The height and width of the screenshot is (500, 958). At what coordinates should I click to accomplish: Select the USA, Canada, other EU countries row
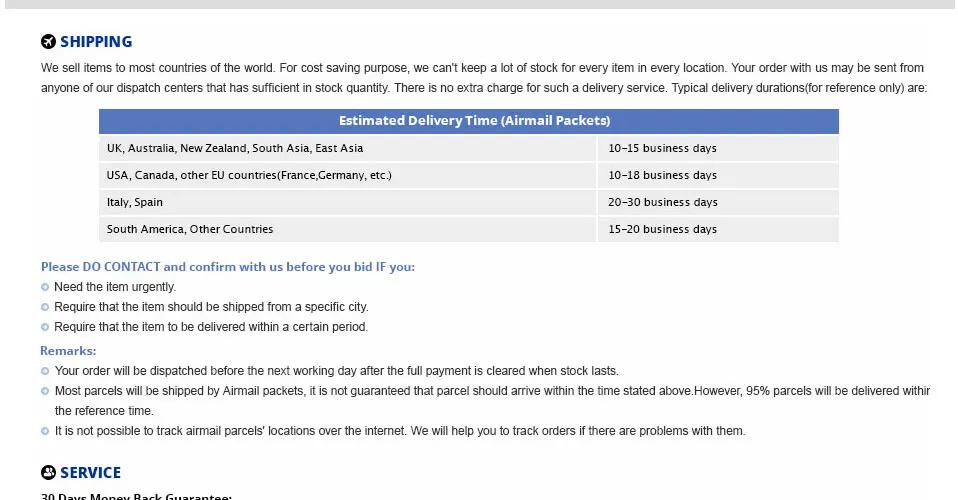tap(469, 175)
